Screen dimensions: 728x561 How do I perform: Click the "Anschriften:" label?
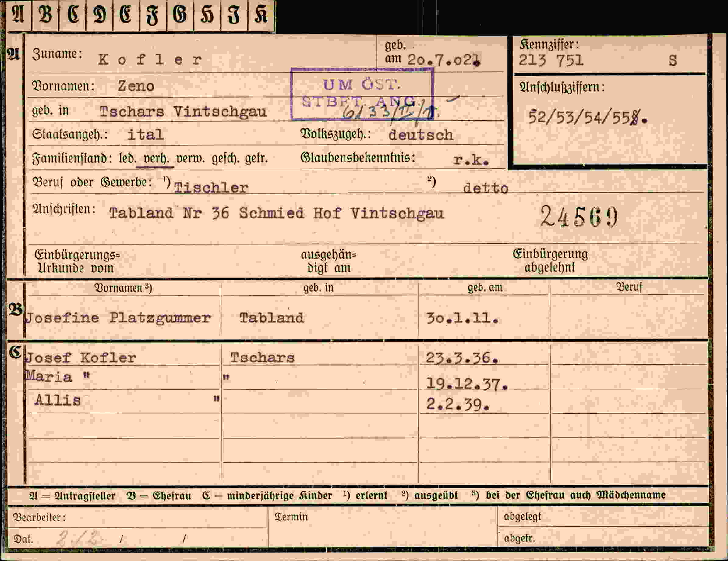64,209
